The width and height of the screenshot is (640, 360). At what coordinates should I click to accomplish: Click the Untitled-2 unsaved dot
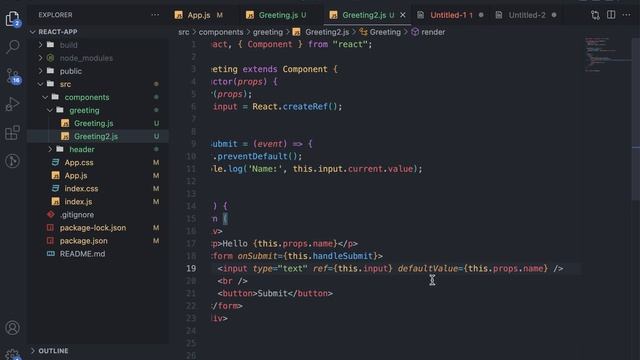(554, 15)
